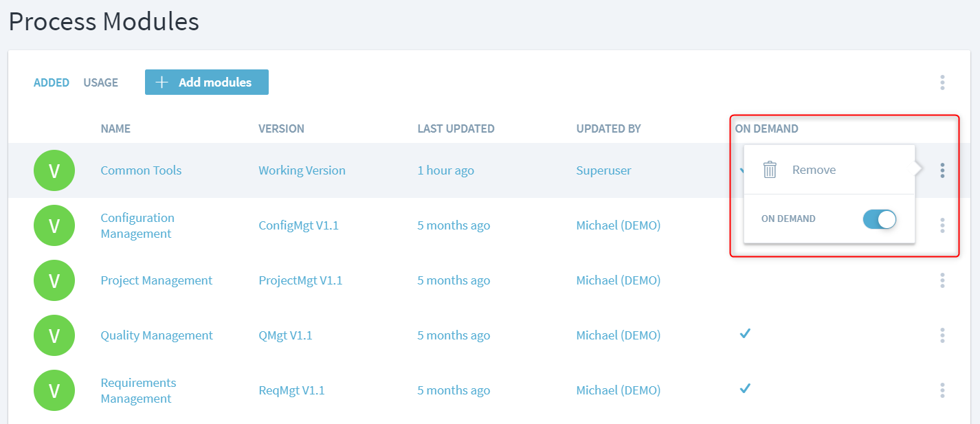The height and width of the screenshot is (424, 980).
Task: Click the Requirements Management V avatar icon
Action: point(54,390)
